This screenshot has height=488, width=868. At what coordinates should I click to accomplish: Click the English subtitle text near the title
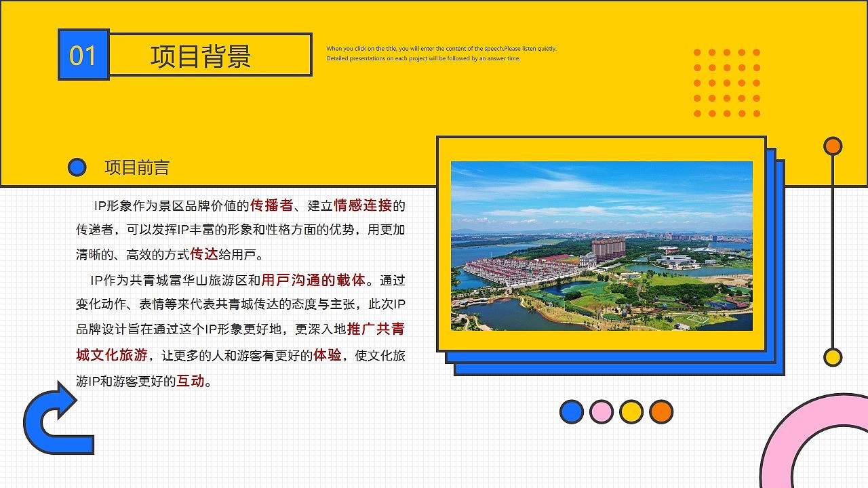pos(441,54)
